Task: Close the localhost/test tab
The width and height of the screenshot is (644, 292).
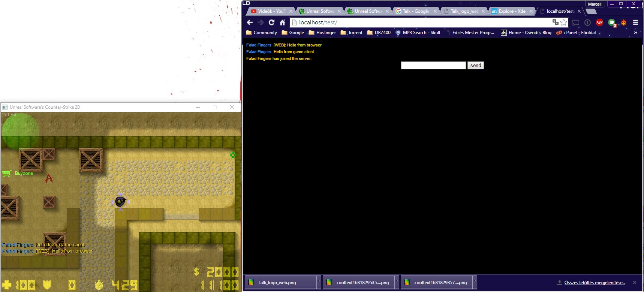Action: 579,11
